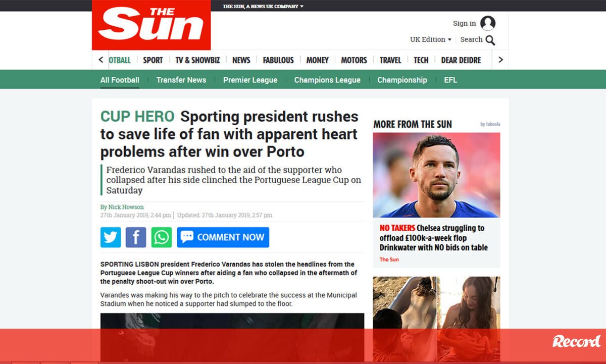Click the Record logo in banner

coord(576,341)
